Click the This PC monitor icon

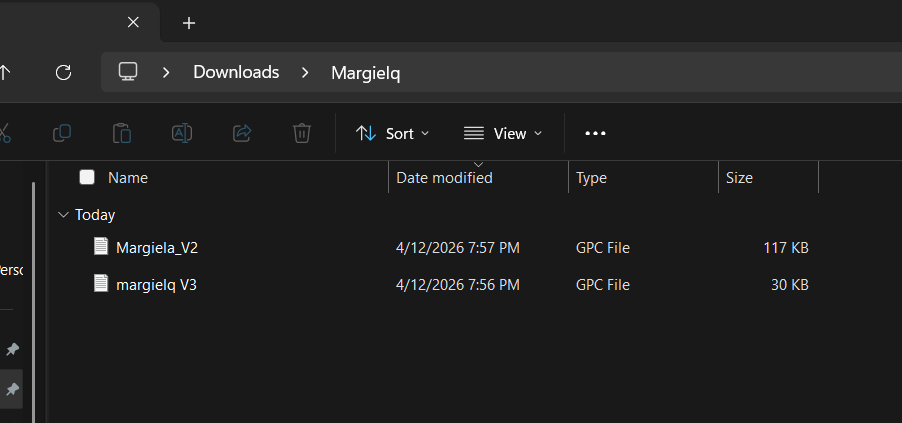(x=128, y=72)
